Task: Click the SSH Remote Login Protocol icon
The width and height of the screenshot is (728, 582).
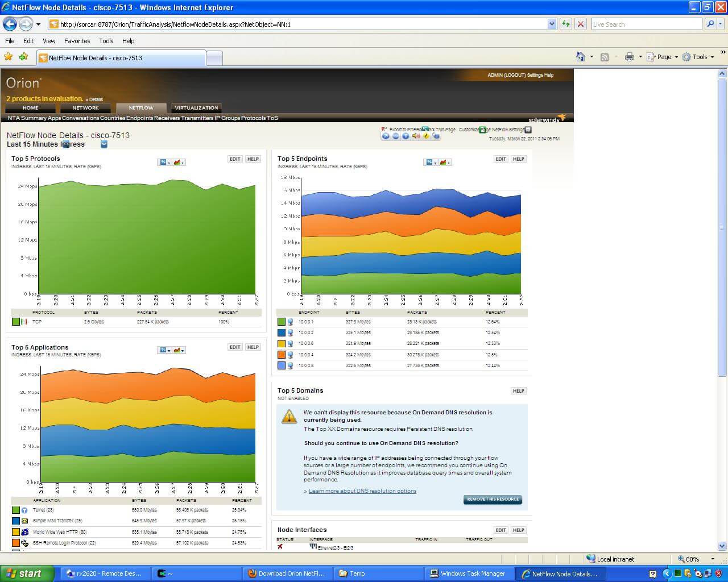Action: coord(24,543)
